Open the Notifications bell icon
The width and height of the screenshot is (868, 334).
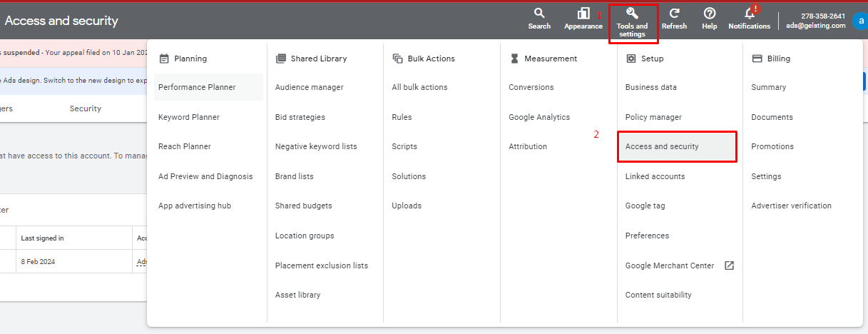pyautogui.click(x=749, y=14)
